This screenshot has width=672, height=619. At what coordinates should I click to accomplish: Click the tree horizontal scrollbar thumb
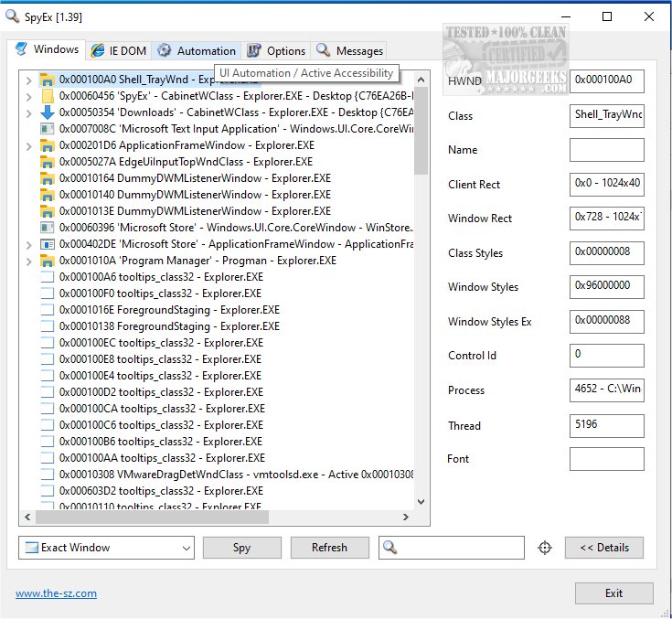click(x=152, y=517)
